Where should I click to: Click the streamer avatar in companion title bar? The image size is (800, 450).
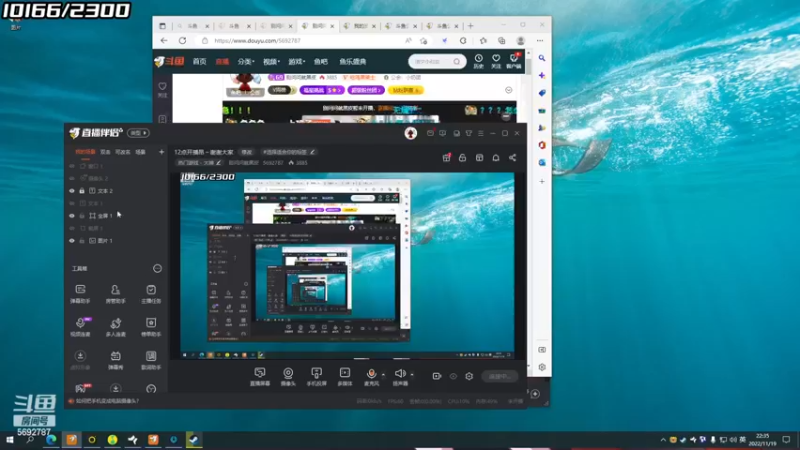click(x=411, y=133)
